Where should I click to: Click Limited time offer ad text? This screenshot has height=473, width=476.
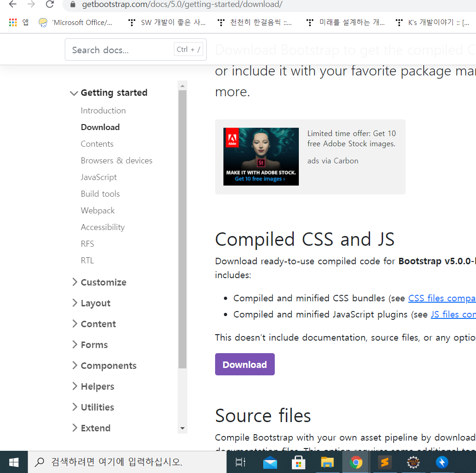pos(351,138)
